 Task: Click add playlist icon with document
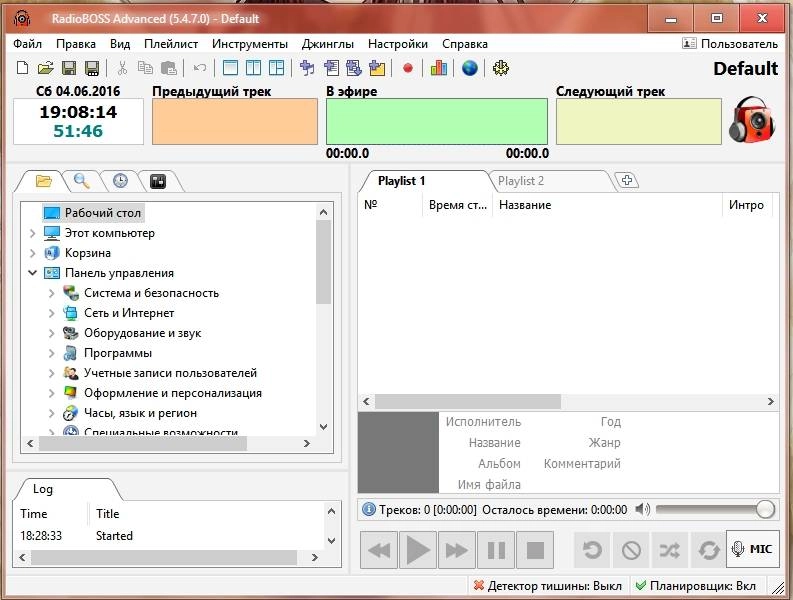pos(331,68)
